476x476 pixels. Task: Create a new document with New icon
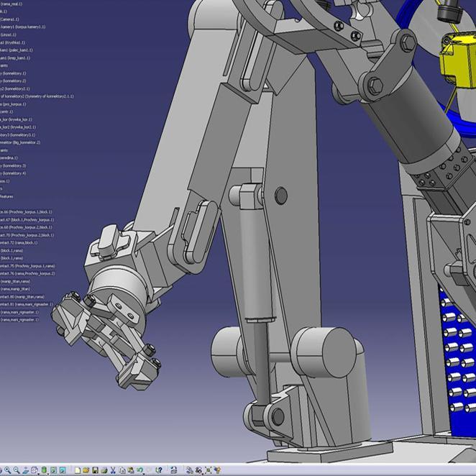coord(76,470)
